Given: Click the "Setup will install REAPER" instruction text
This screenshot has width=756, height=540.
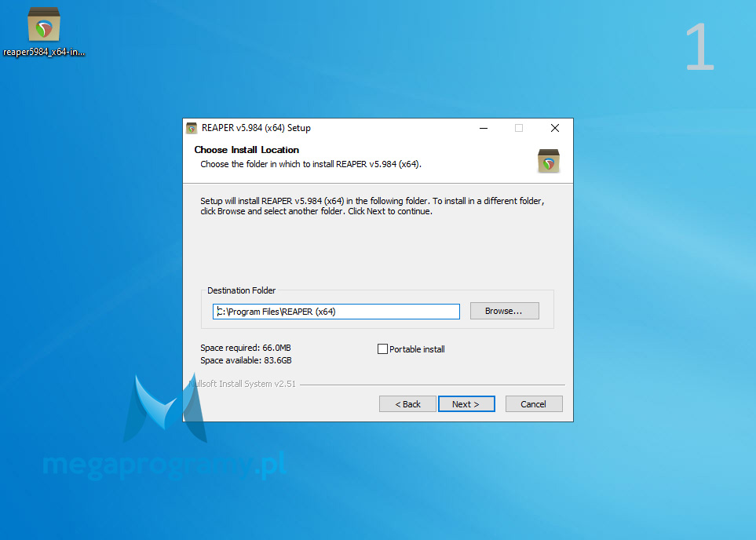Looking at the screenshot, I should (372, 206).
